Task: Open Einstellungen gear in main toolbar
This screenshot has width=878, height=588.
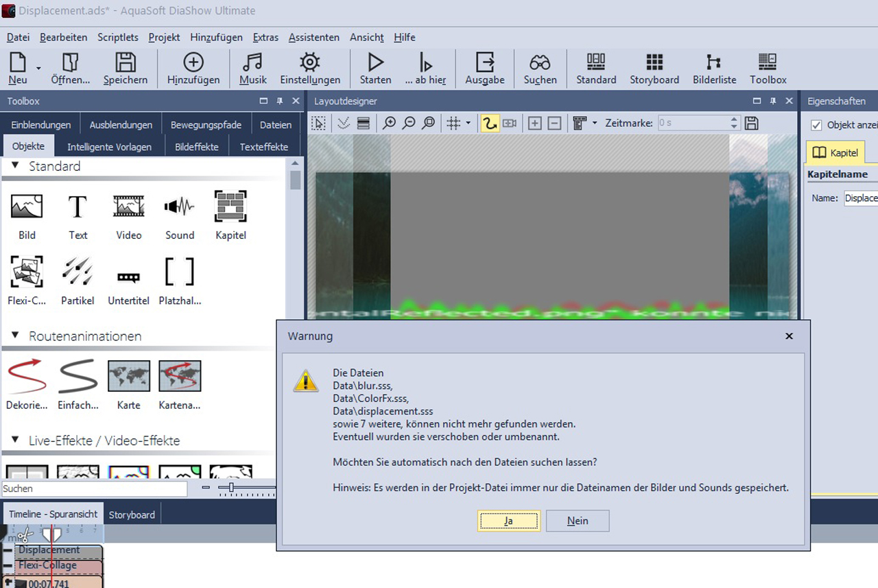Action: click(310, 63)
